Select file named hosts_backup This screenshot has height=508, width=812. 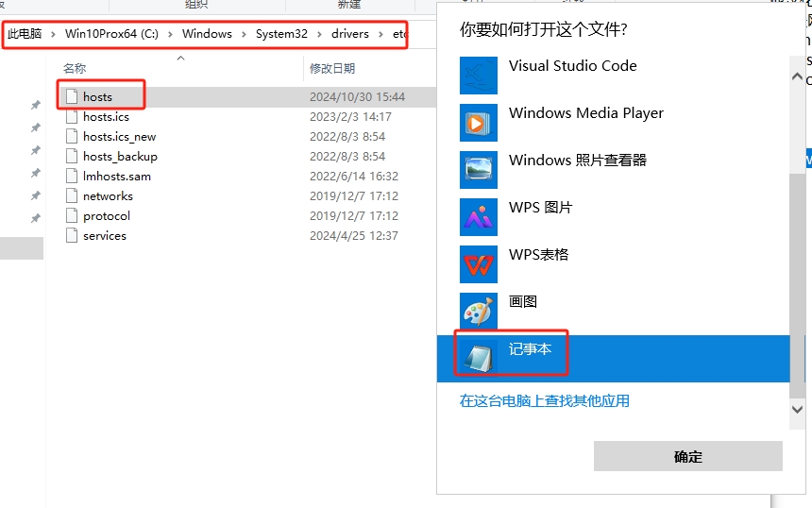tap(120, 157)
